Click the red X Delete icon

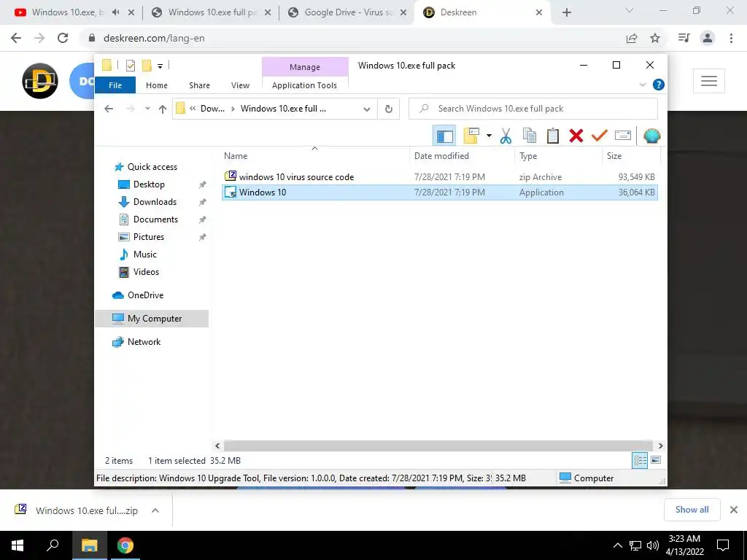(x=576, y=136)
